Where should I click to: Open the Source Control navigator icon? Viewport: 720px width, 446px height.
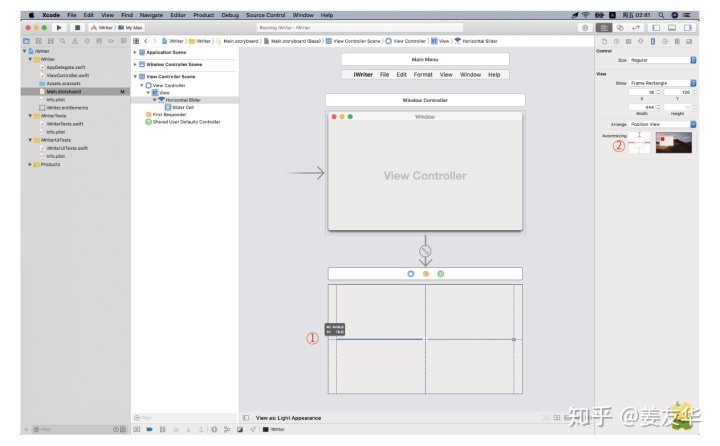(x=39, y=41)
